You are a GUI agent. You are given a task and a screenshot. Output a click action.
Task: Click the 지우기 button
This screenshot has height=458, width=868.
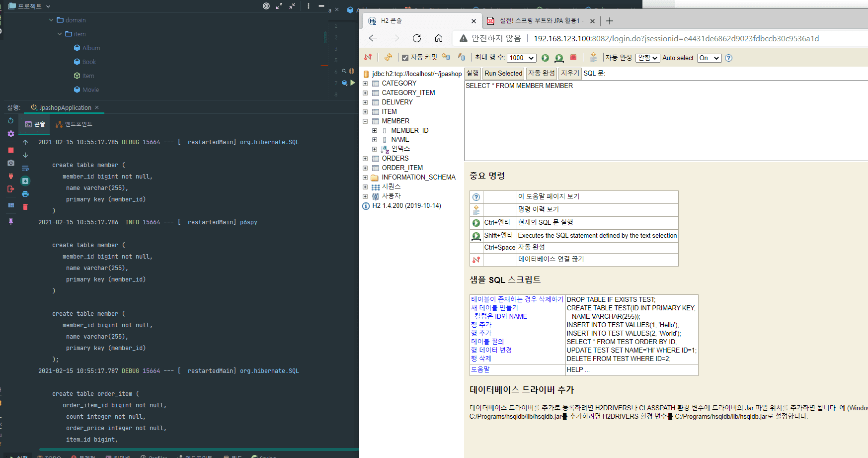click(x=570, y=73)
